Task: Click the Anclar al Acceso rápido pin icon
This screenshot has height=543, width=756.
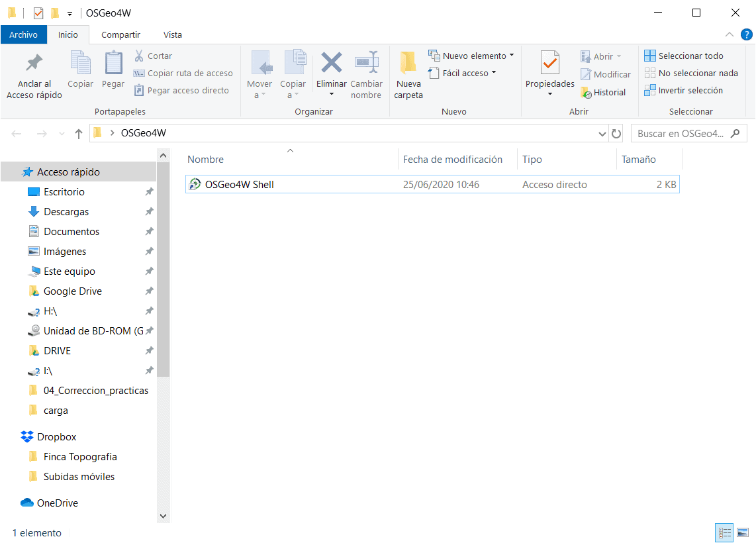Action: [34, 63]
